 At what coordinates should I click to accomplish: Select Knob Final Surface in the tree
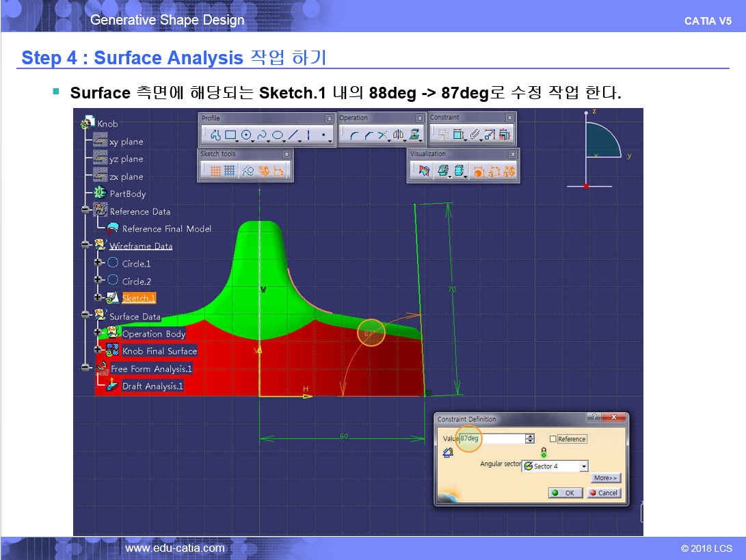(x=159, y=351)
